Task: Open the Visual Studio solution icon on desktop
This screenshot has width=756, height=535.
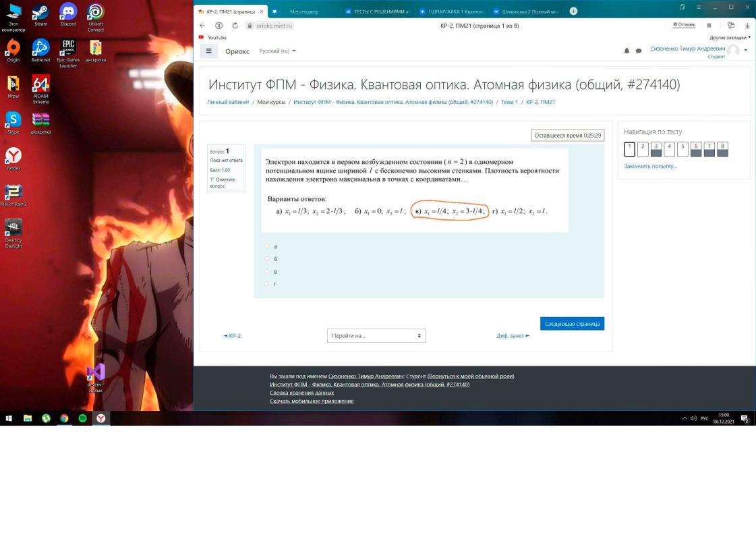Action: (x=96, y=378)
